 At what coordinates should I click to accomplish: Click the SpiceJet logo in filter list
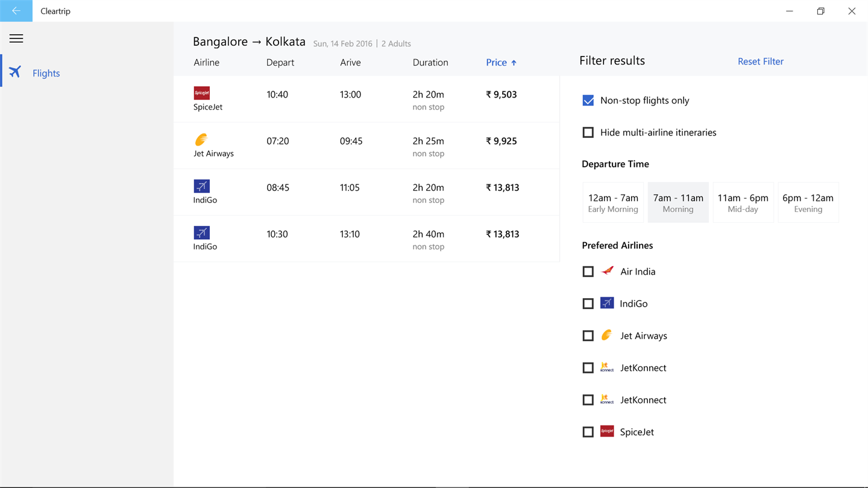pyautogui.click(x=607, y=431)
